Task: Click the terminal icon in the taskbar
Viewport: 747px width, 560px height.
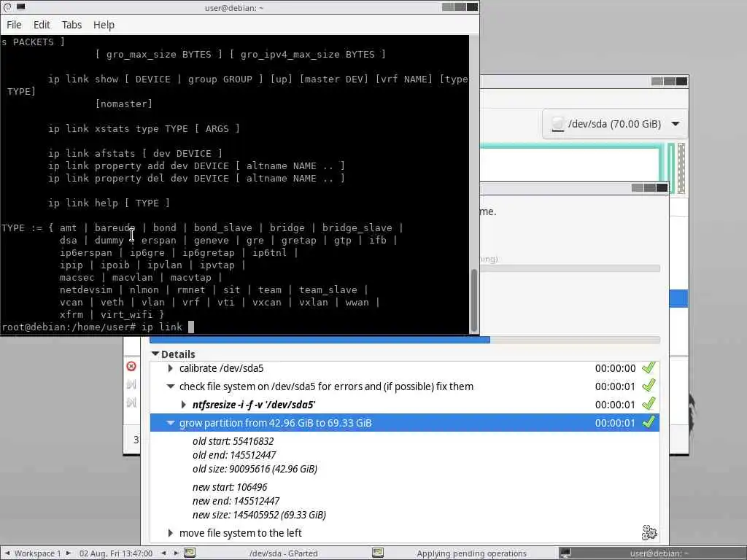Action: [x=565, y=553]
